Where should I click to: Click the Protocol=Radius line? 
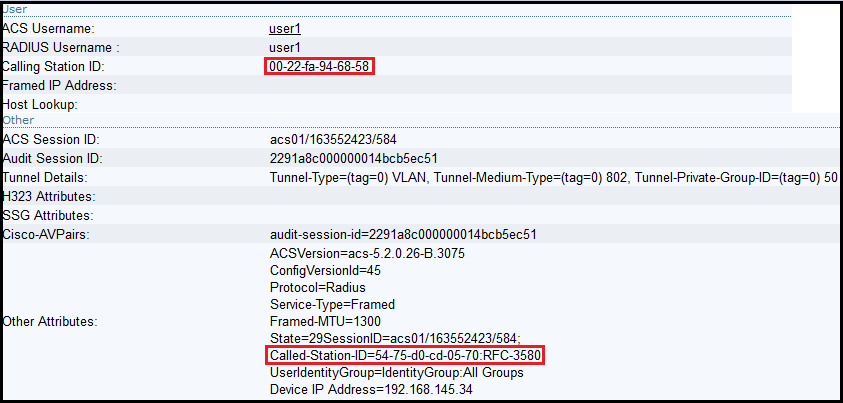(x=313, y=287)
